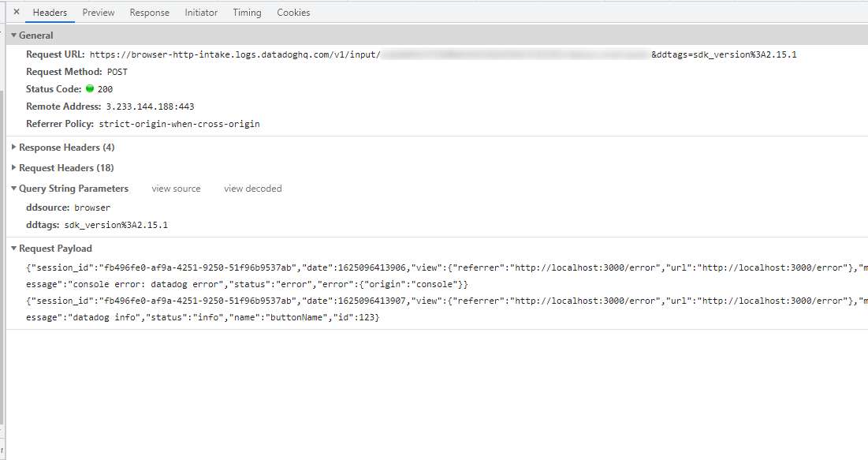Screen dimensions: 868x460
Task: Switch to the Initiator tab
Action: 201,12
